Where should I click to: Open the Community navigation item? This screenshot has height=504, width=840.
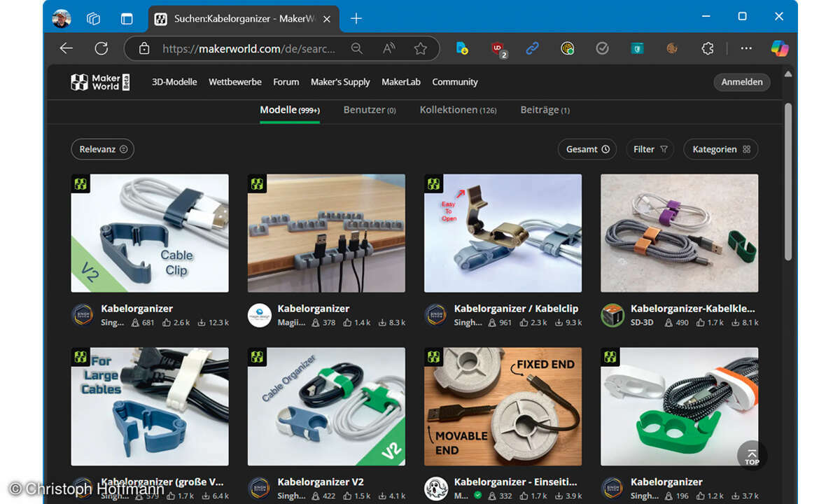(455, 82)
